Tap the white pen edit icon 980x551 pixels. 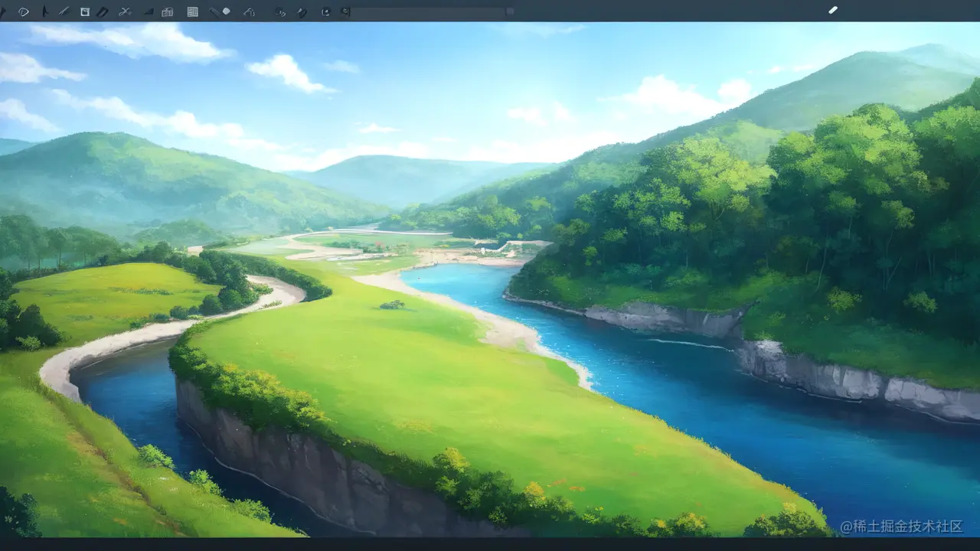833,11
